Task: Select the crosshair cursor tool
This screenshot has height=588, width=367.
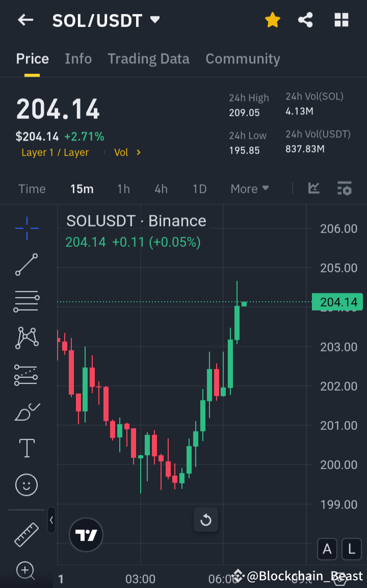Action: (26, 228)
